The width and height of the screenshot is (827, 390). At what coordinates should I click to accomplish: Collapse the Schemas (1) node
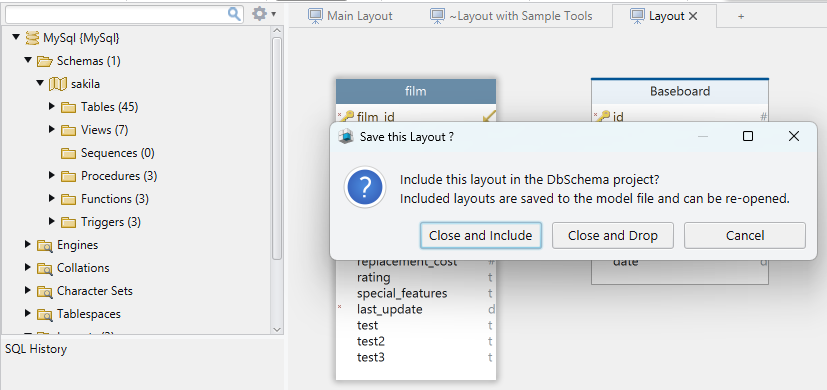28,61
